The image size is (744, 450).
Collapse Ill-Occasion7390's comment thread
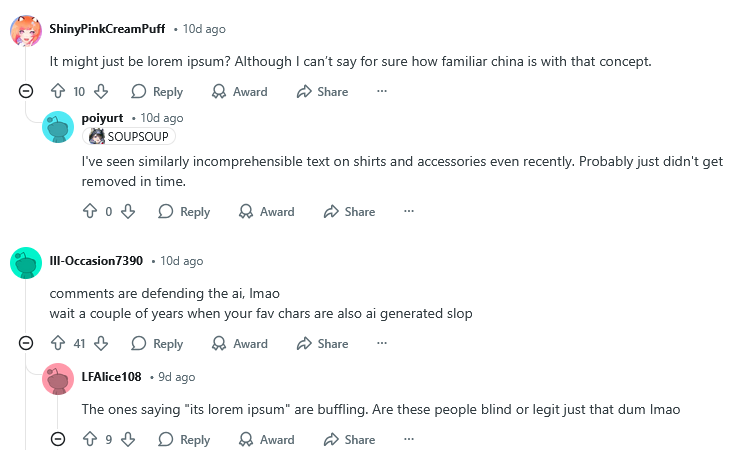click(x=26, y=343)
